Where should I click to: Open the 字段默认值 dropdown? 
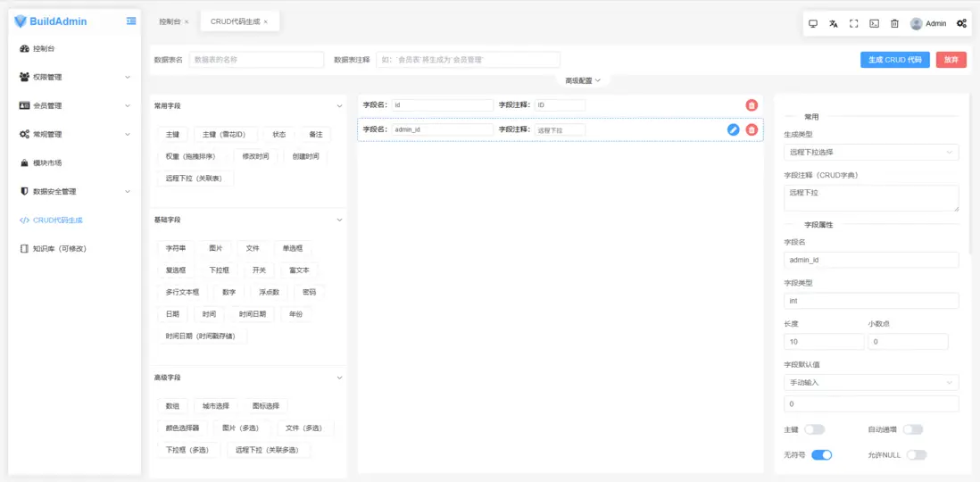(x=871, y=383)
